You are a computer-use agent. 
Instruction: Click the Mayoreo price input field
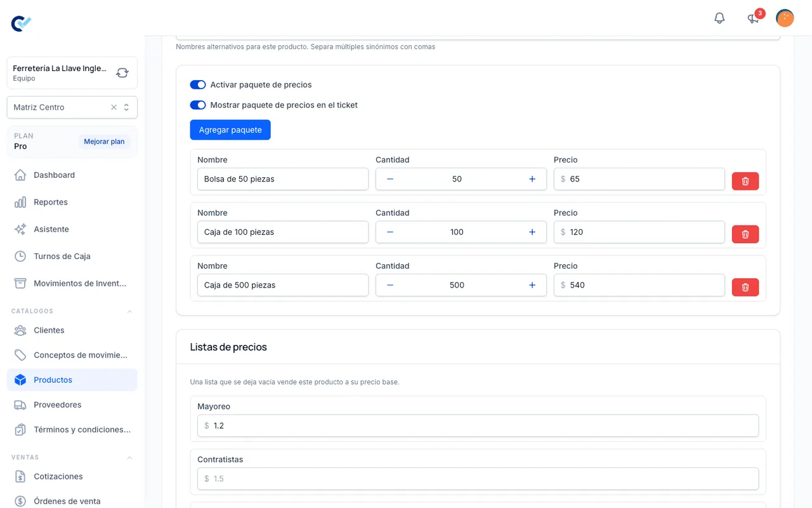click(478, 425)
